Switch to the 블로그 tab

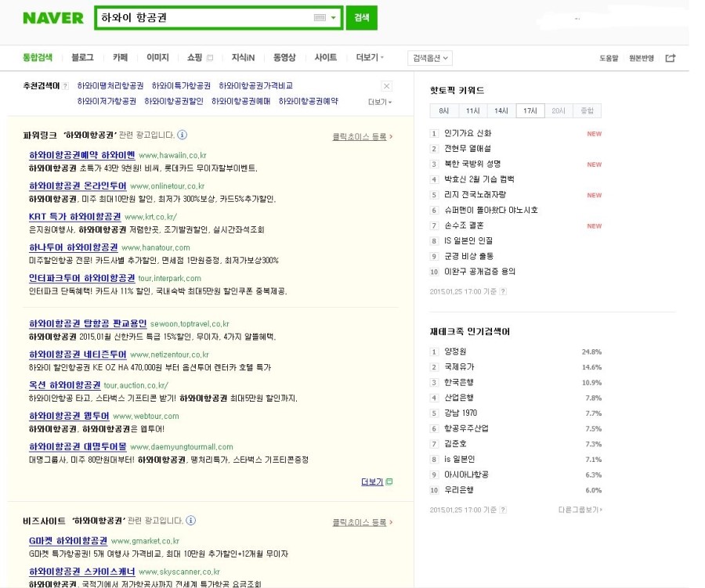(x=83, y=57)
